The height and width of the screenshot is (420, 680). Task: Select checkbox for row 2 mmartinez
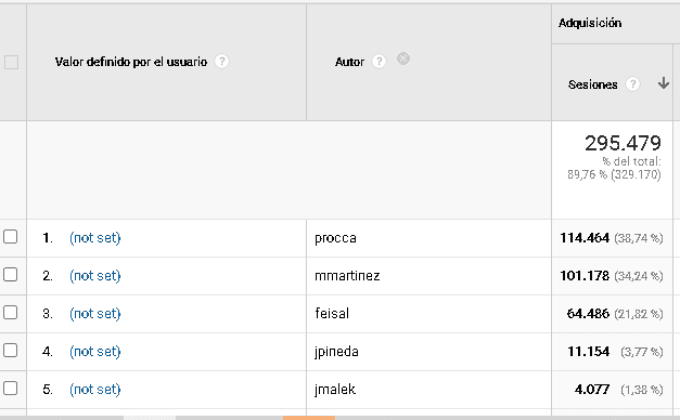tap(11, 275)
